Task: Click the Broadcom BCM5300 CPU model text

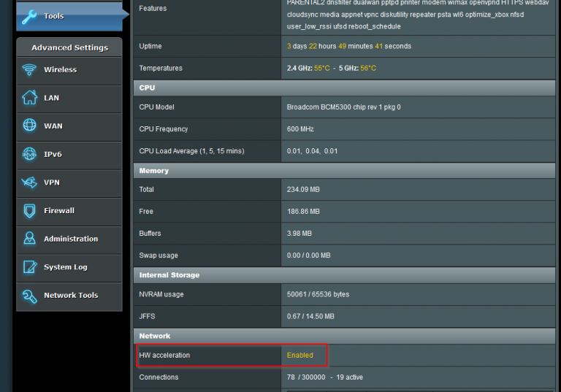Action: point(343,107)
